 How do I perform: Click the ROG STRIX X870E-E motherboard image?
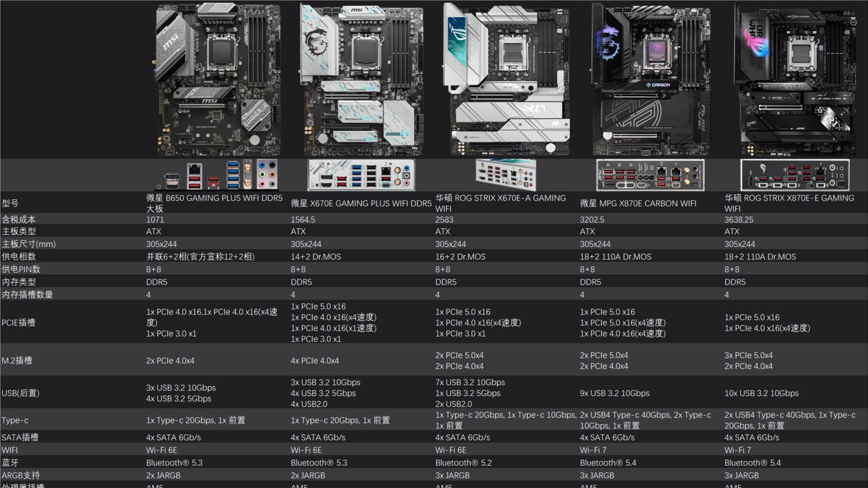(795, 80)
